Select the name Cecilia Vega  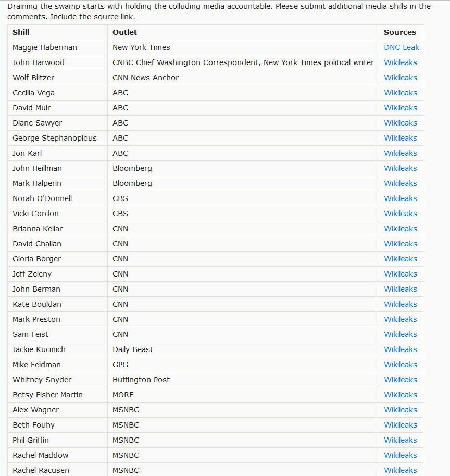pyautogui.click(x=33, y=93)
